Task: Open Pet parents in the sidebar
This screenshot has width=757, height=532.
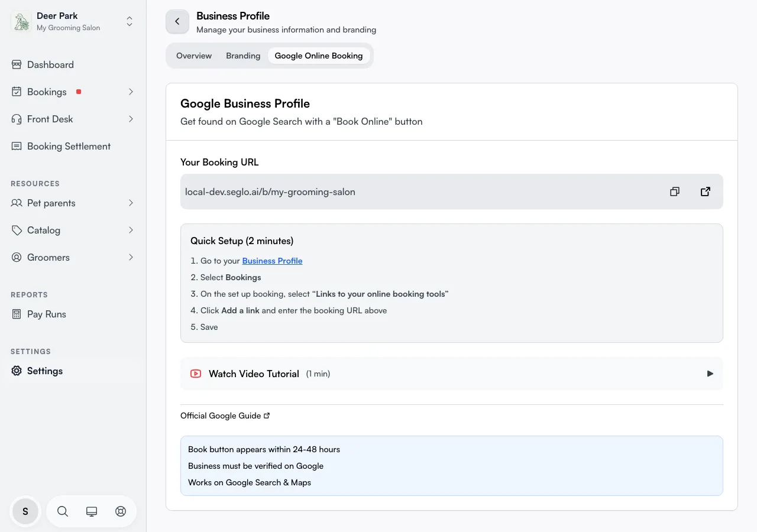Action: pyautogui.click(x=73, y=203)
